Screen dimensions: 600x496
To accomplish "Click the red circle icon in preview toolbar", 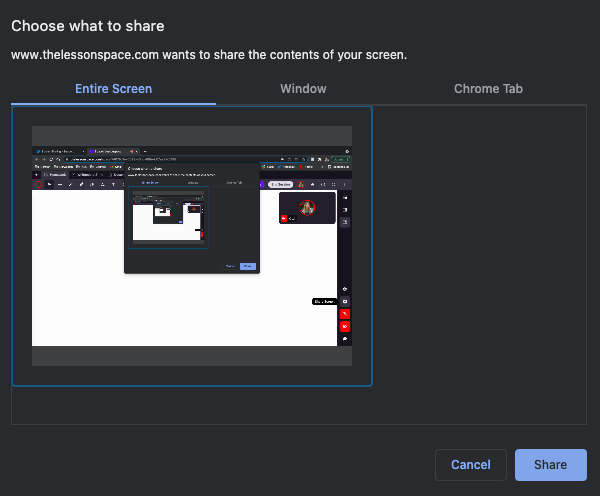I will [x=40, y=184].
